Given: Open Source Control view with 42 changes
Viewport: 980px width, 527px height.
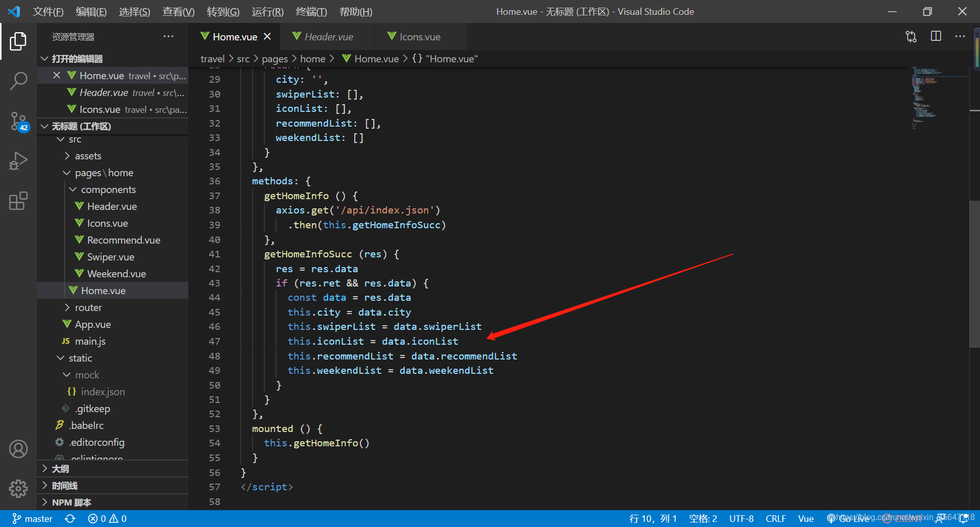Looking at the screenshot, I should pyautogui.click(x=19, y=122).
